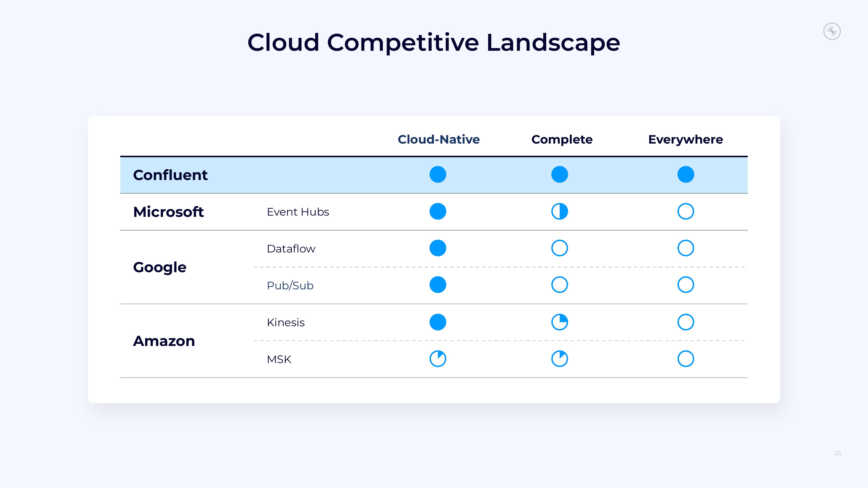Image resolution: width=868 pixels, height=488 pixels.
Task: Click Event Hubs' Cloud-Native filled circle
Action: click(438, 211)
